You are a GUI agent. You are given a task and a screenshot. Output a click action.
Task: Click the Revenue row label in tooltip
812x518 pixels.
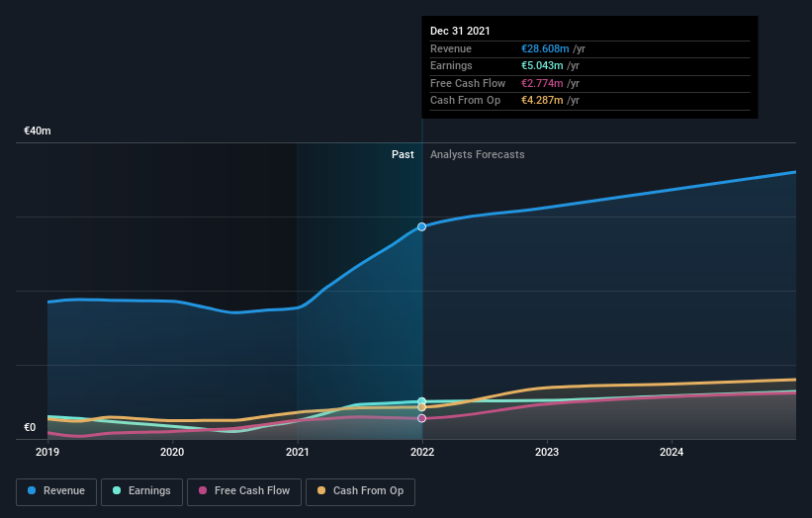pos(451,48)
